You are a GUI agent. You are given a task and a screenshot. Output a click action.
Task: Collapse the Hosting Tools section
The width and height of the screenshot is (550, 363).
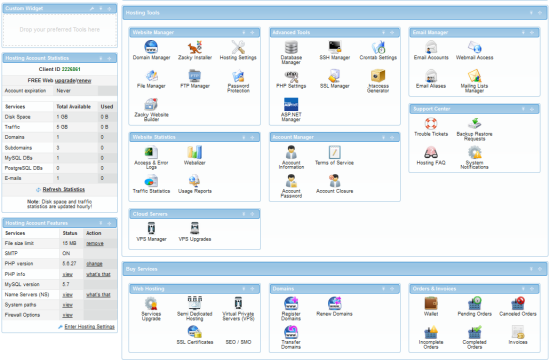pyautogui.click(x=531, y=13)
